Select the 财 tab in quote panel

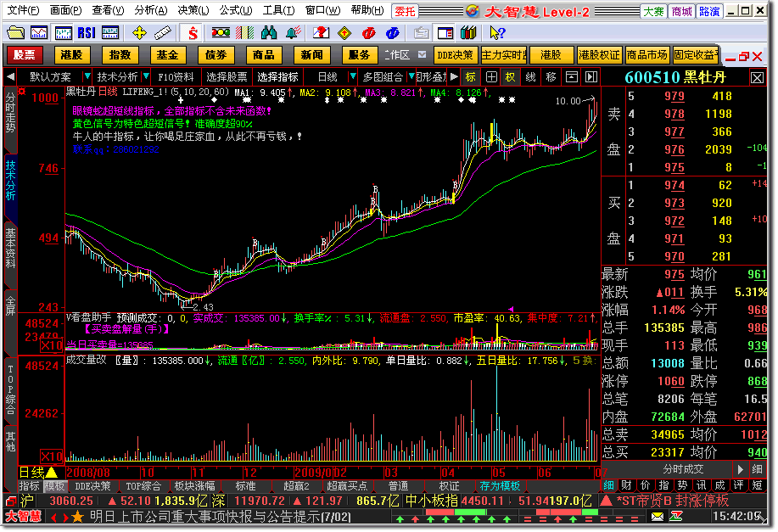627,485
